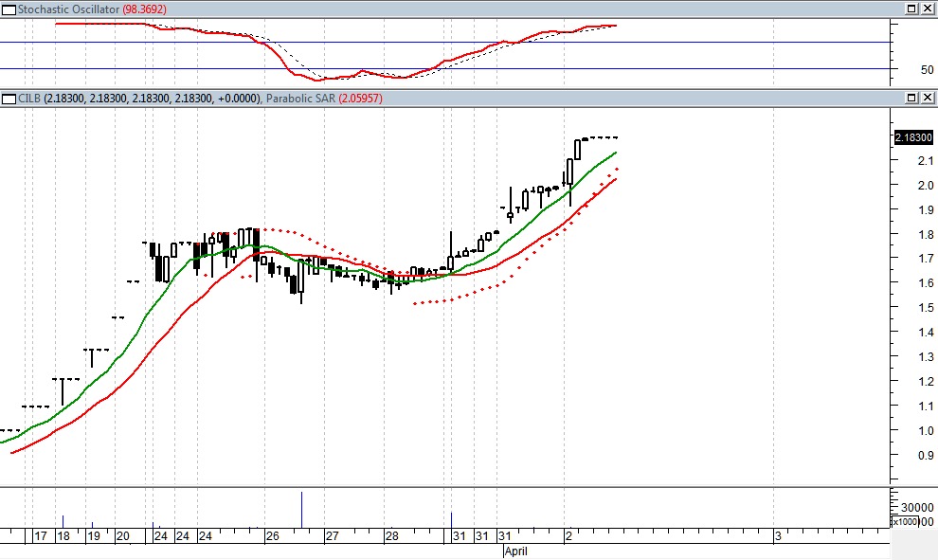This screenshot has width=938, height=560.
Task: Click the date 28 on the time axis
Action: 390,536
